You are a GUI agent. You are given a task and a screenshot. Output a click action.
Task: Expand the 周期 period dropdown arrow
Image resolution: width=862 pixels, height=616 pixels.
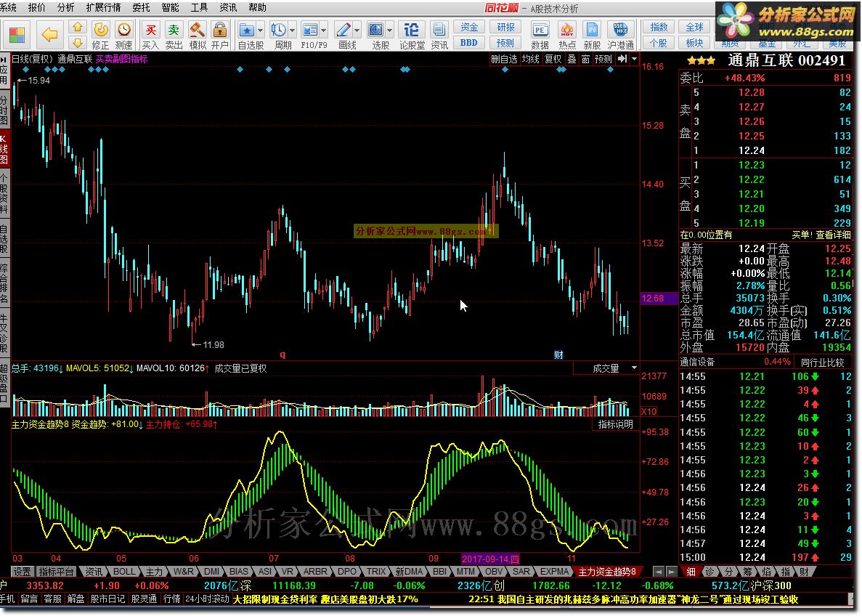tap(293, 31)
